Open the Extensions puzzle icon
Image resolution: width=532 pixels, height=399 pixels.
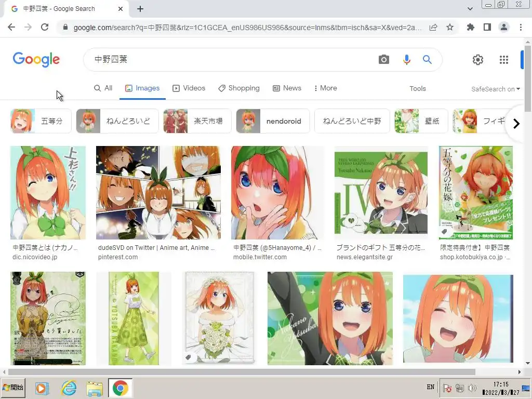point(471,27)
